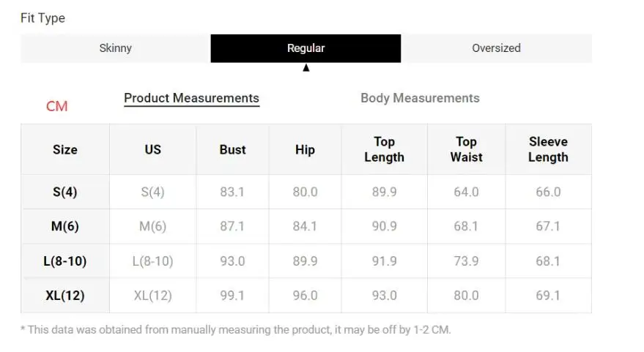Select the L(8-10) size row
This screenshot has width=644, height=352.
pyautogui.click(x=306, y=261)
